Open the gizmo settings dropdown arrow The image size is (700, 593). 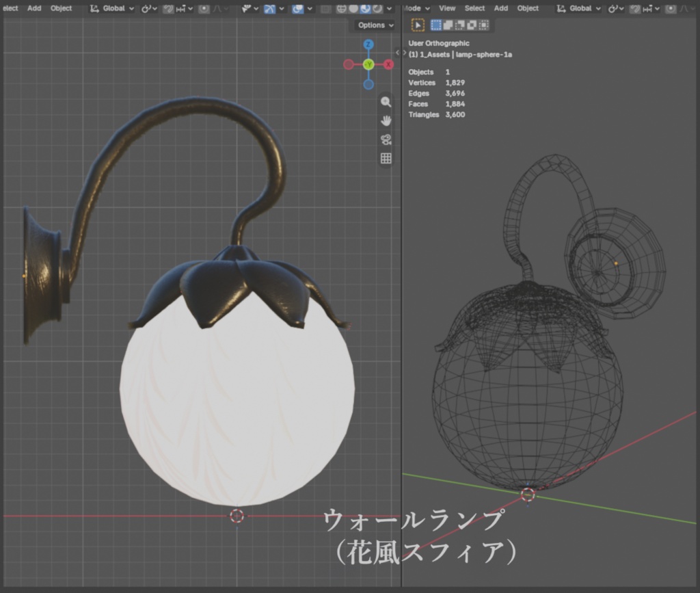click(x=282, y=8)
